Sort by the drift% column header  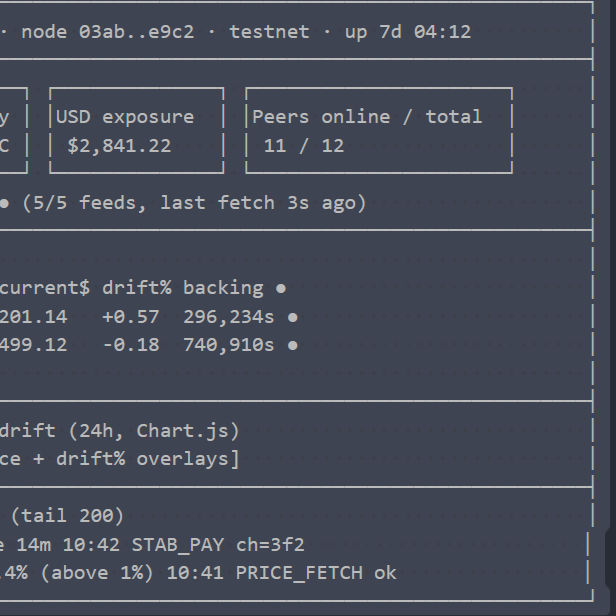[x=137, y=288]
